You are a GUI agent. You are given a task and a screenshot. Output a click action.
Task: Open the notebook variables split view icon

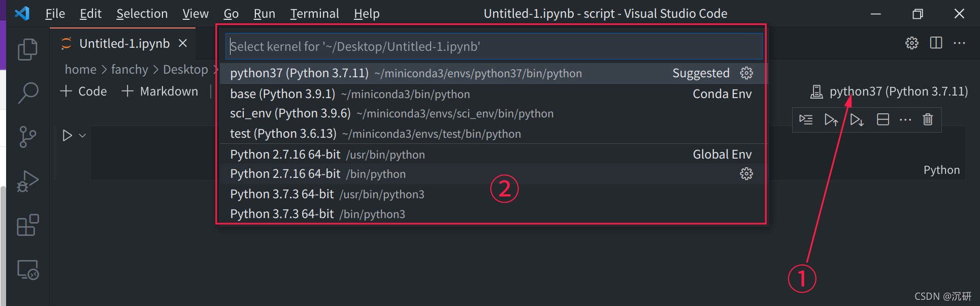click(883, 119)
